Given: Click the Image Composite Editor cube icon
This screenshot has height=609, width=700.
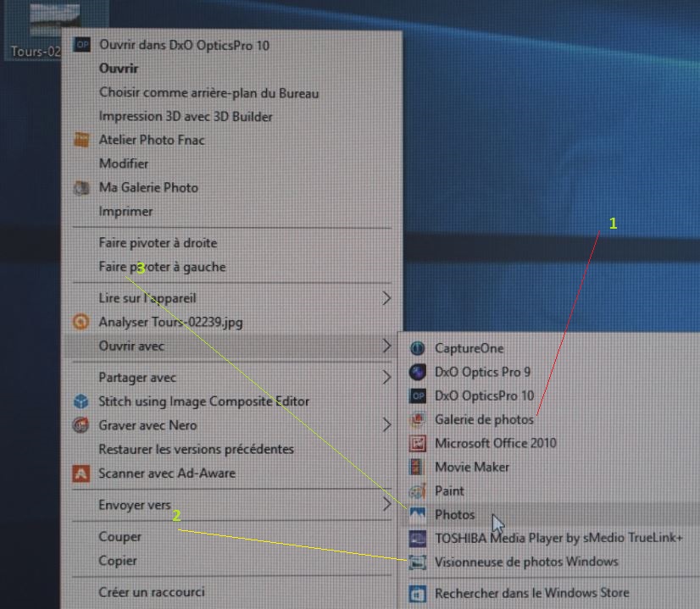Looking at the screenshot, I should click(x=81, y=401).
